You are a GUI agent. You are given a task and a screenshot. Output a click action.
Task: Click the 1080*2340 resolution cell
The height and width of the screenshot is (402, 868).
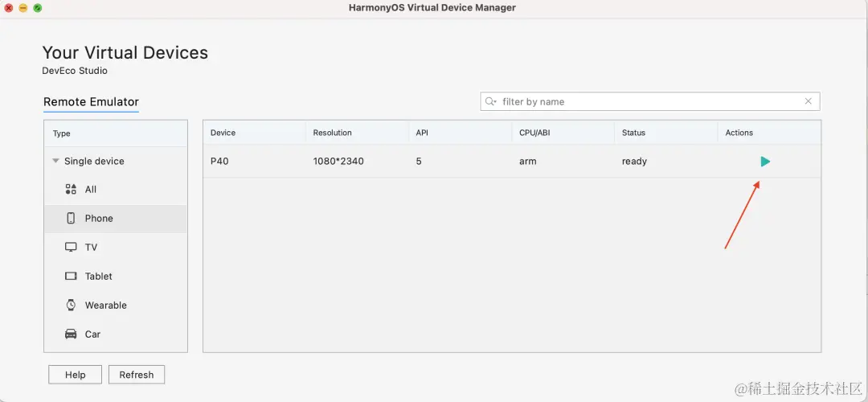[x=357, y=162]
